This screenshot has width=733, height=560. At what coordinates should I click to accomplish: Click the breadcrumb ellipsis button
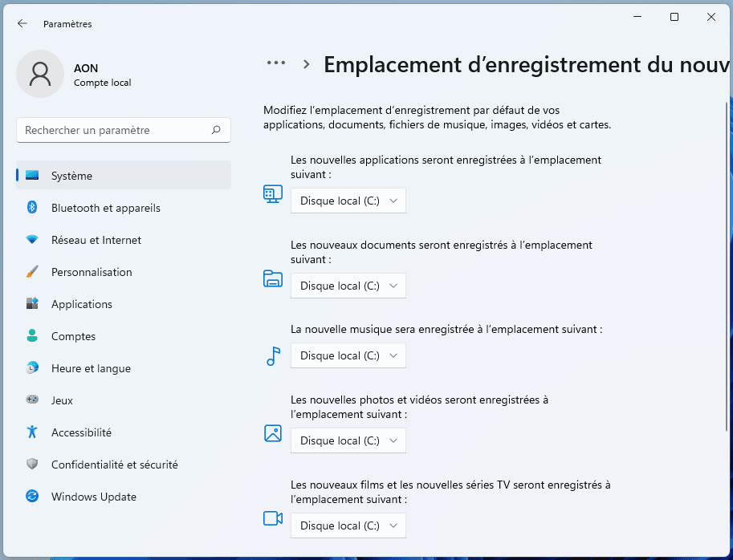coord(276,63)
